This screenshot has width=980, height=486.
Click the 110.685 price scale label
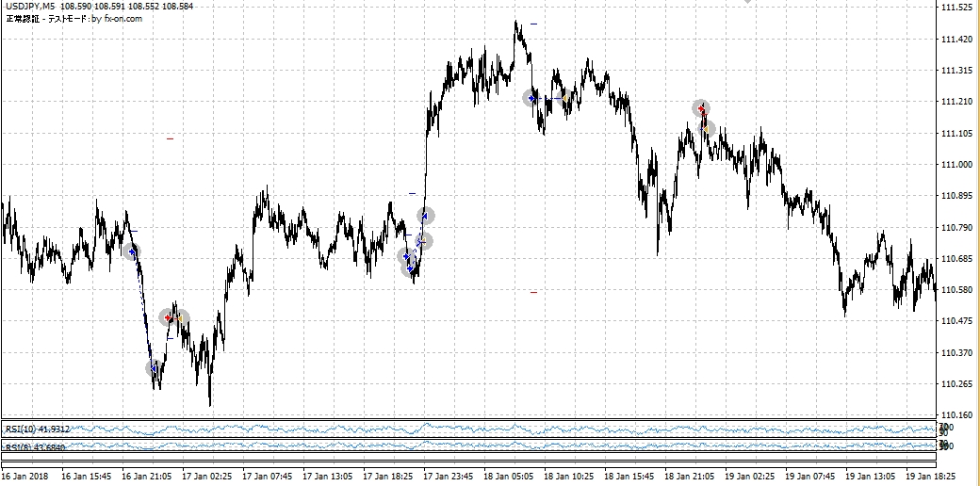[x=955, y=259]
